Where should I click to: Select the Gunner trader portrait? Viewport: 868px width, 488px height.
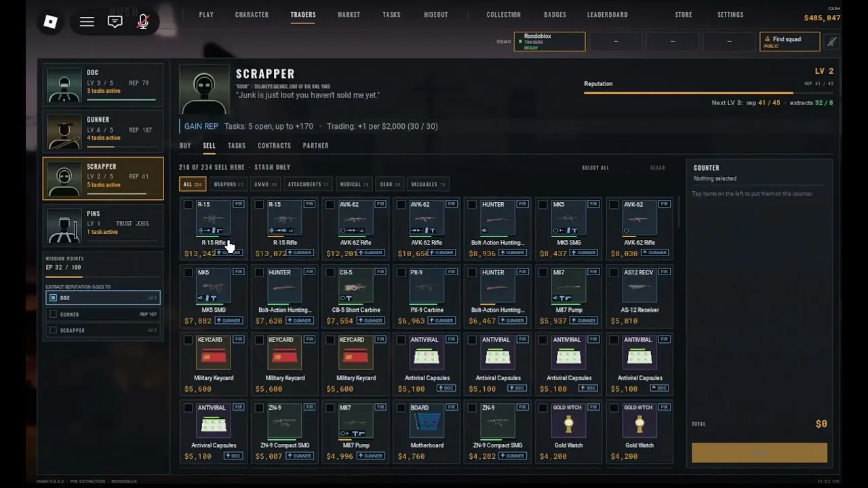[64, 131]
